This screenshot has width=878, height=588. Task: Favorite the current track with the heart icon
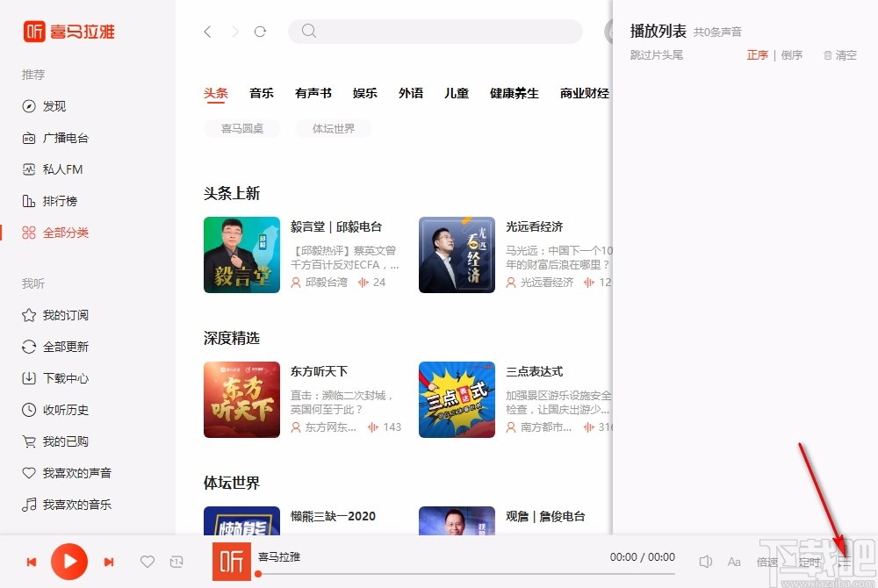[148, 562]
